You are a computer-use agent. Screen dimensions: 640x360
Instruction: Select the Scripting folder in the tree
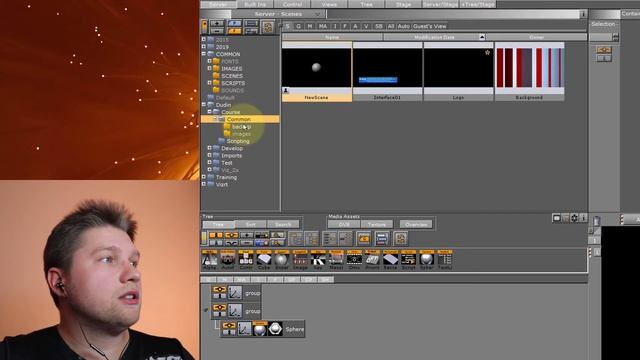238,141
